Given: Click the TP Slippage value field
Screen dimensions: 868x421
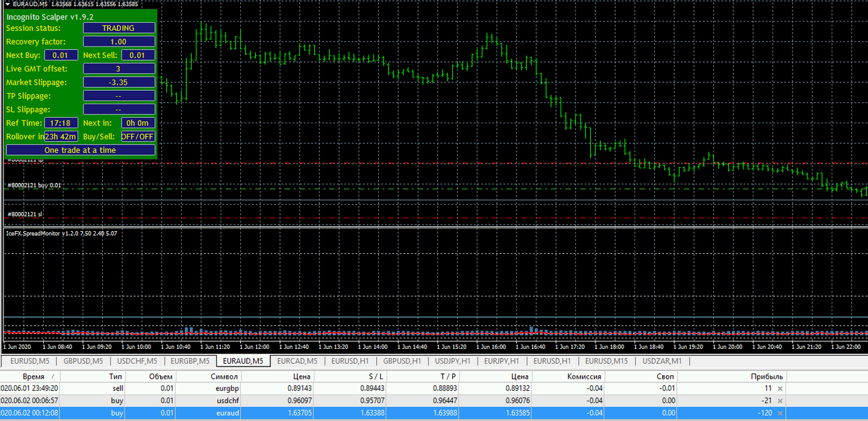Looking at the screenshot, I should 119,96.
